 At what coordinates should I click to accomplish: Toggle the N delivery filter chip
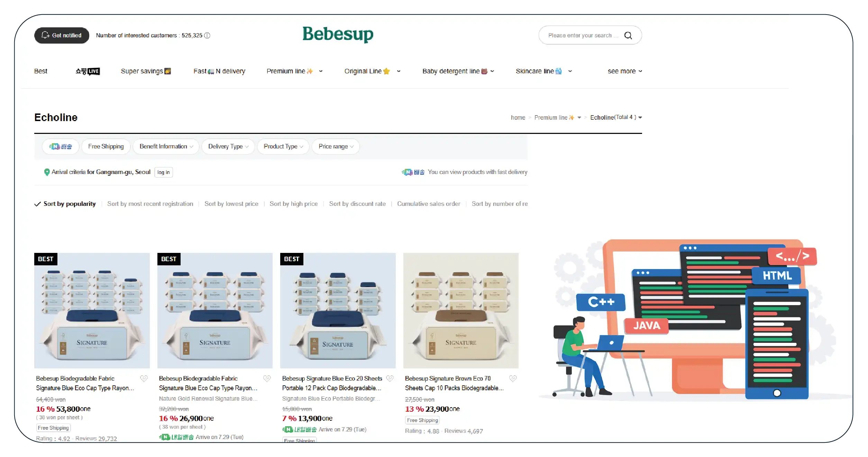click(61, 147)
